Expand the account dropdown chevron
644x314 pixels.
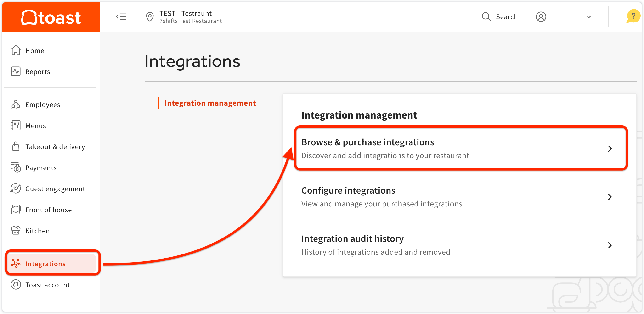[589, 17]
